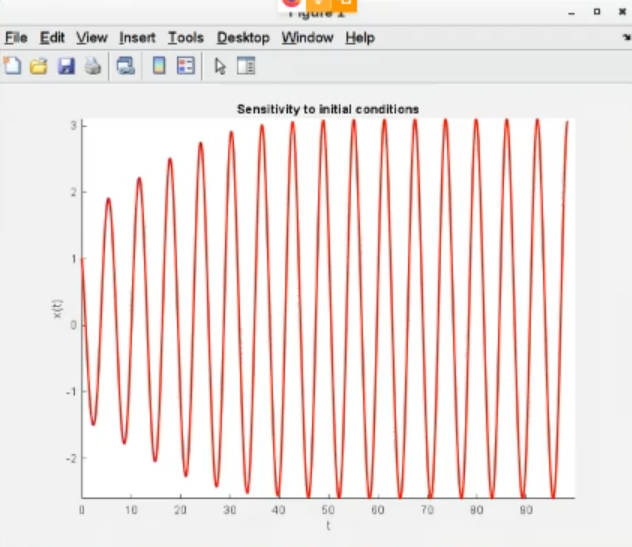Insert a colorbar using the toolbar icon
632x547 pixels.
158,67
